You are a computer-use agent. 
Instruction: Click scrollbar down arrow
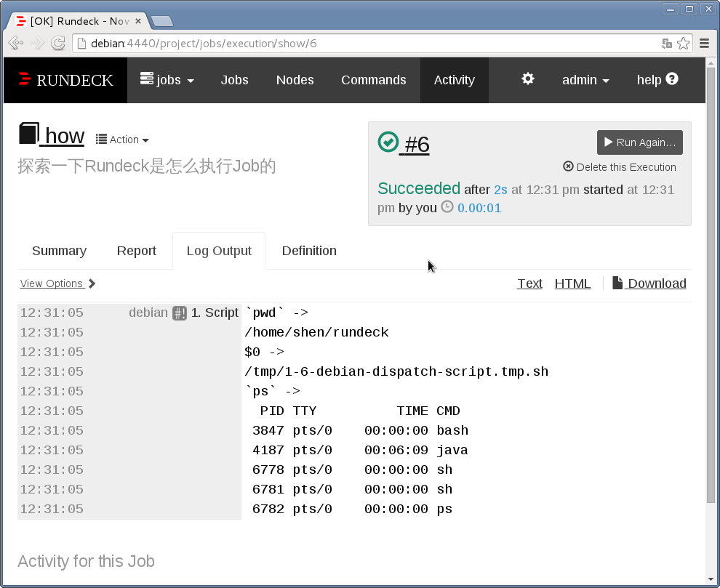711,580
